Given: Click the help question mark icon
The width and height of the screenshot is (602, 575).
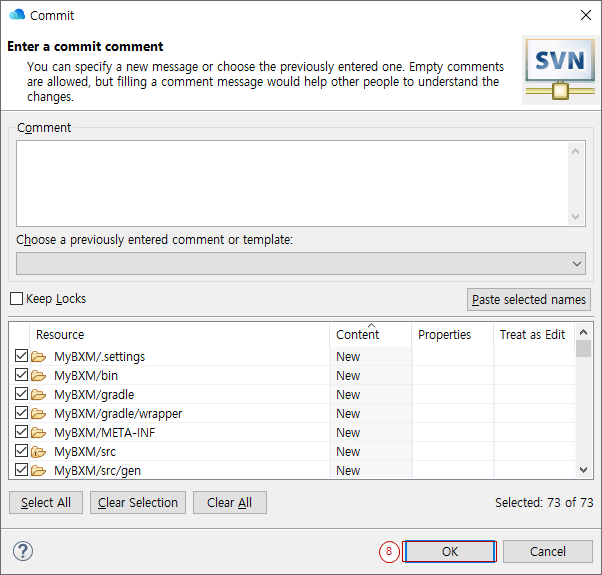Looking at the screenshot, I should [23, 551].
